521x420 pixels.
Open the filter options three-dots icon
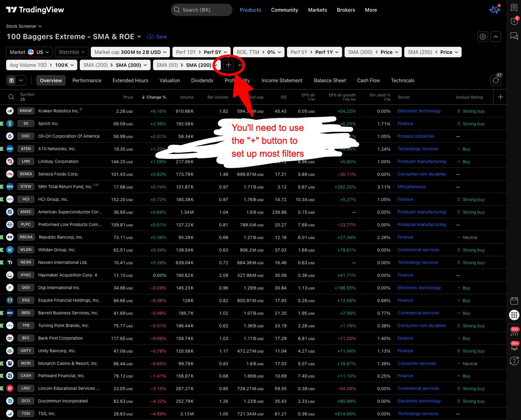(x=240, y=65)
